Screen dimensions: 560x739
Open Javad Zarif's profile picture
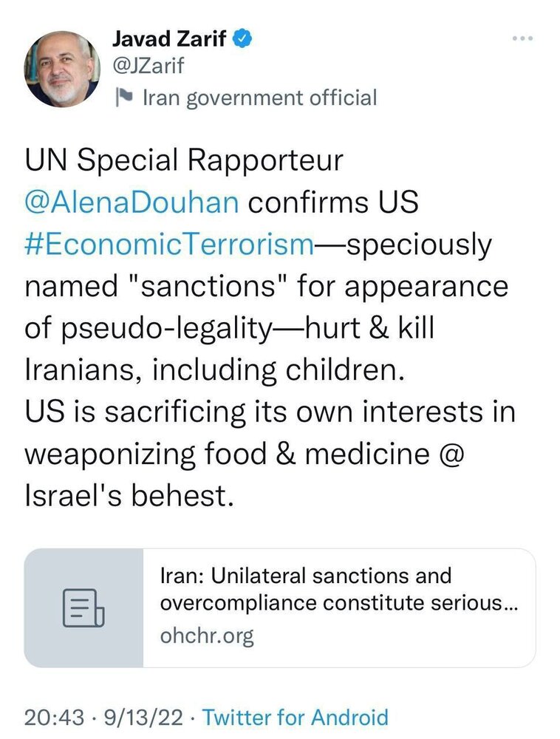pyautogui.click(x=62, y=70)
